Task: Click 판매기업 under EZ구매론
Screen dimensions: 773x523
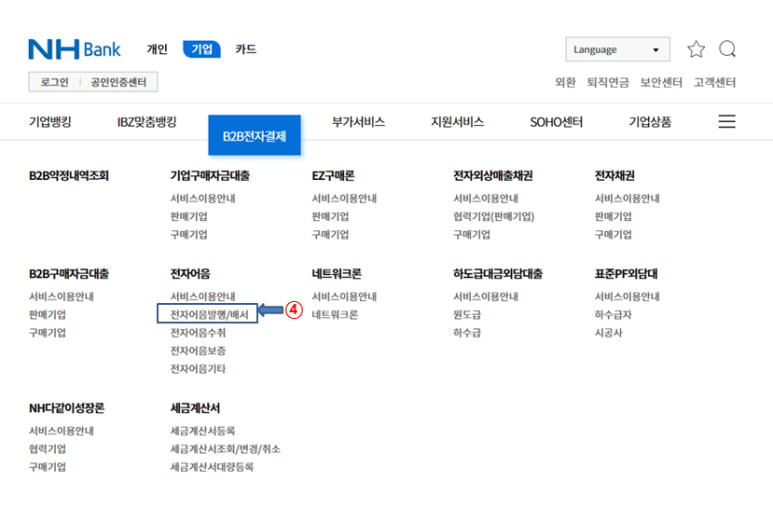Action: point(330,216)
